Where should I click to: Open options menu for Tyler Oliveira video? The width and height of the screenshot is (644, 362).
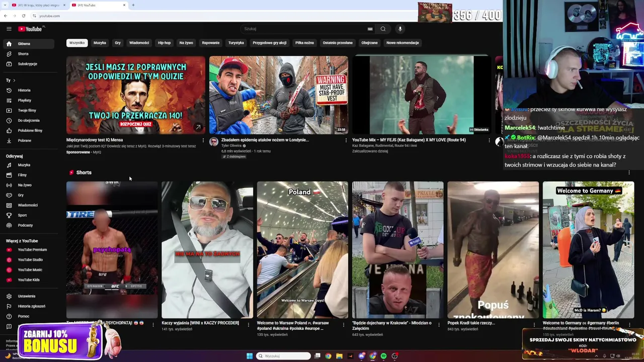click(346, 140)
